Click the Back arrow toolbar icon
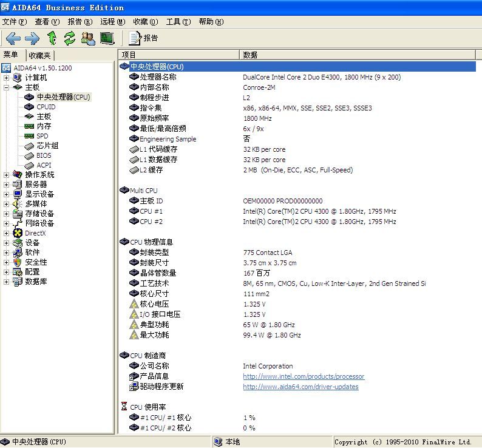 coord(13,38)
